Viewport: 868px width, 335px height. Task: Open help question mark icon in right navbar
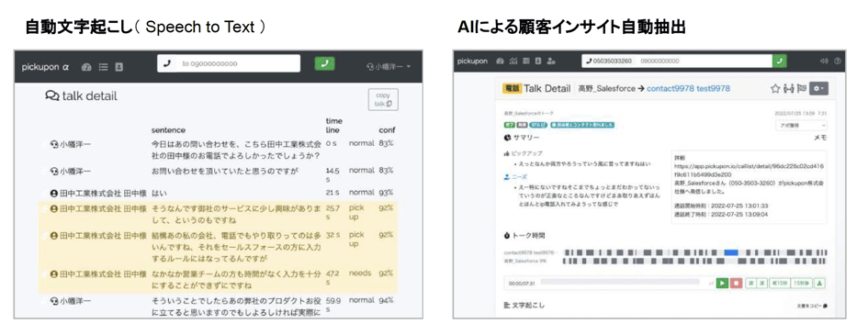tap(838, 61)
